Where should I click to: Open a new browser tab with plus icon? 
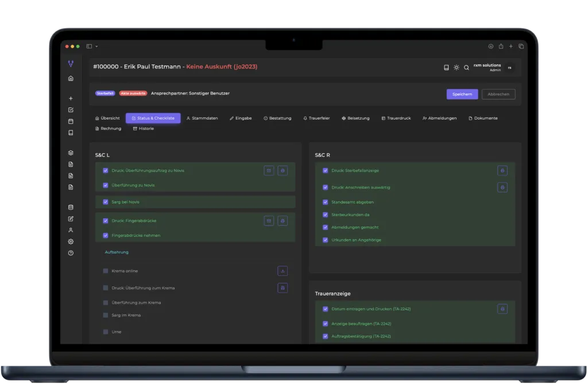click(x=510, y=46)
